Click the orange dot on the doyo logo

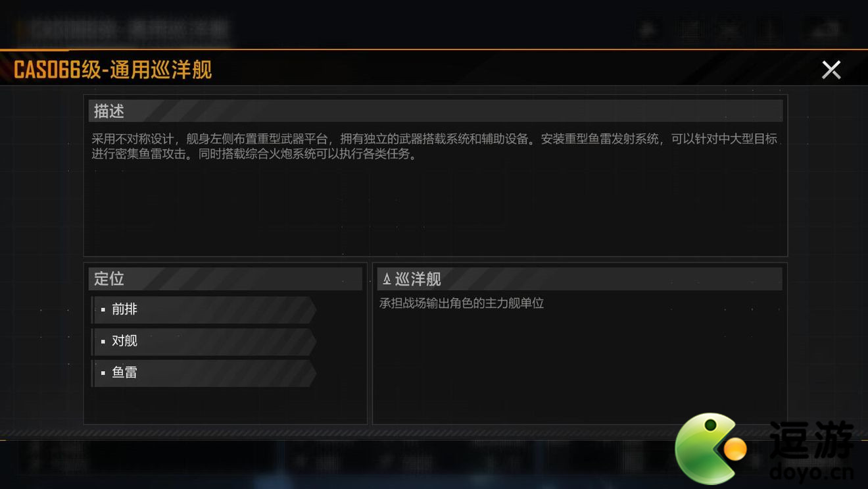tap(735, 450)
